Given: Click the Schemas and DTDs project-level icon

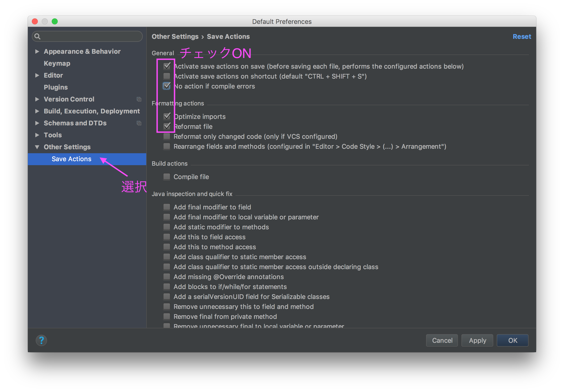Looking at the screenshot, I should click(x=139, y=123).
